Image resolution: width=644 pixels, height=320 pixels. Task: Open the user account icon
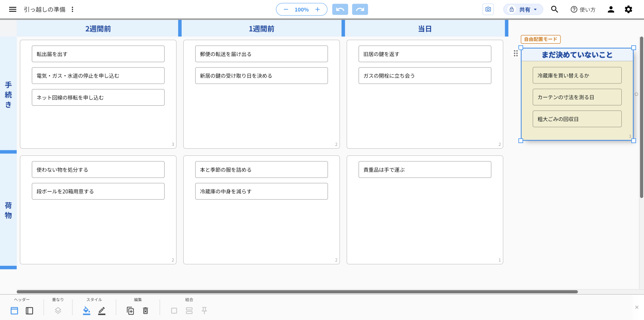point(611,9)
